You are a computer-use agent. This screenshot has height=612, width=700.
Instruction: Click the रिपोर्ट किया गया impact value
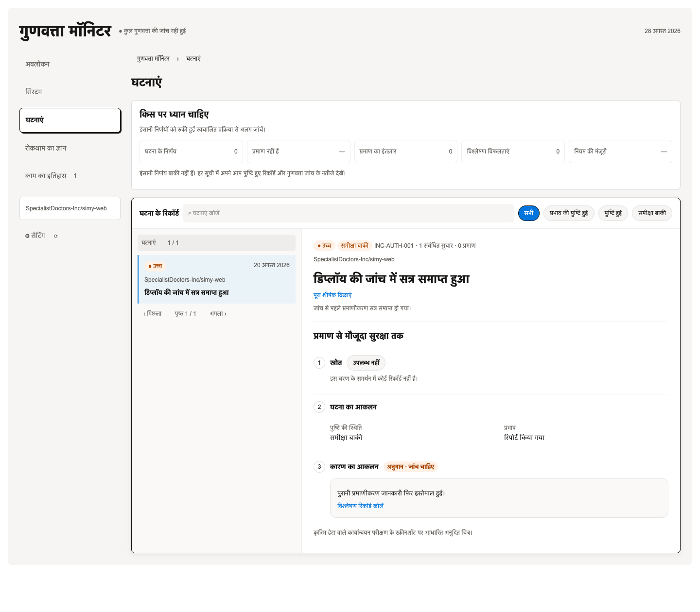[x=524, y=438]
